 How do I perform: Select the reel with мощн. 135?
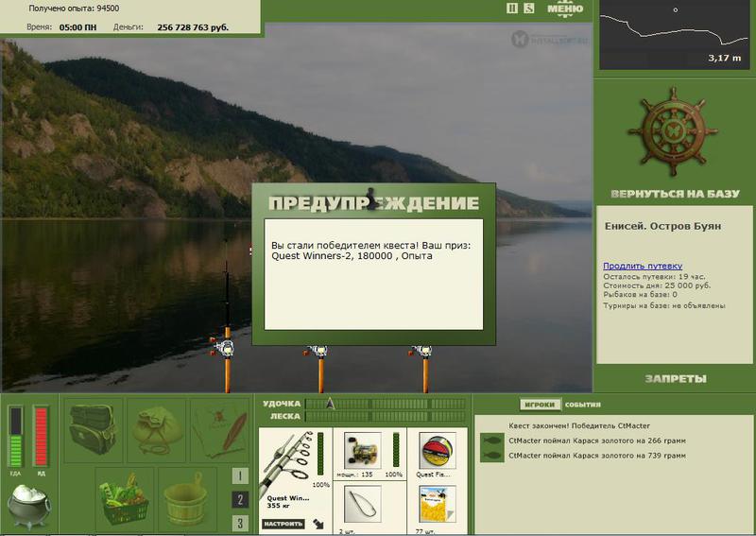[x=363, y=451]
